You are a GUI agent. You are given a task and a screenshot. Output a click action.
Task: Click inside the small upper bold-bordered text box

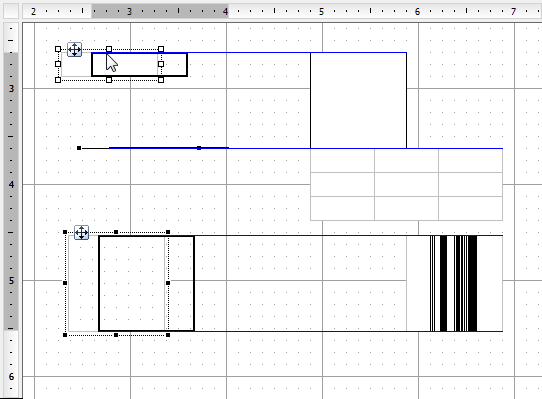point(140,64)
